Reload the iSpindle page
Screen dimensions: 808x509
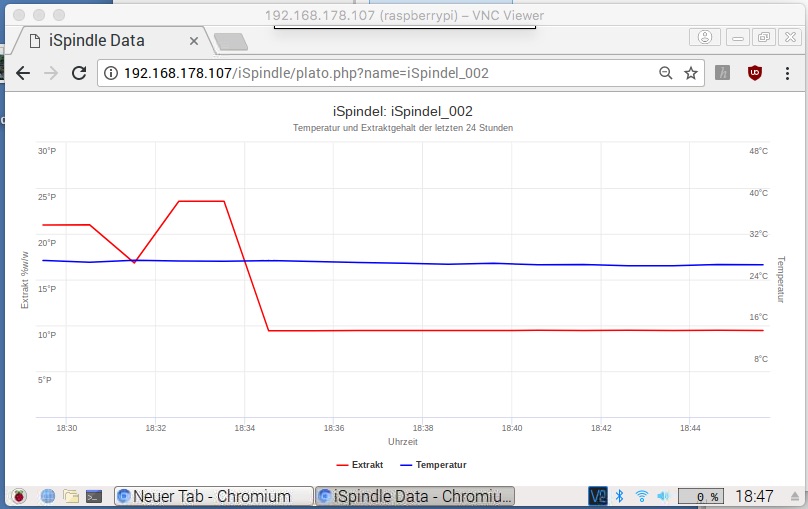tap(79, 73)
